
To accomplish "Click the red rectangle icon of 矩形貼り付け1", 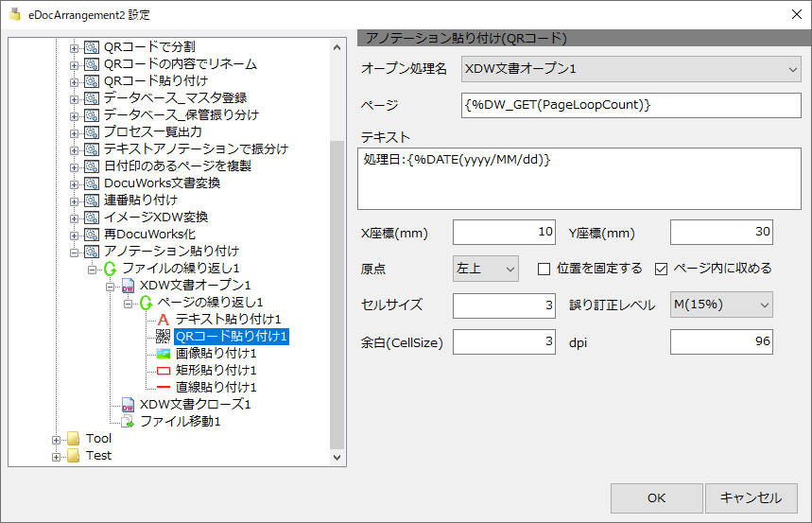I will (x=164, y=371).
